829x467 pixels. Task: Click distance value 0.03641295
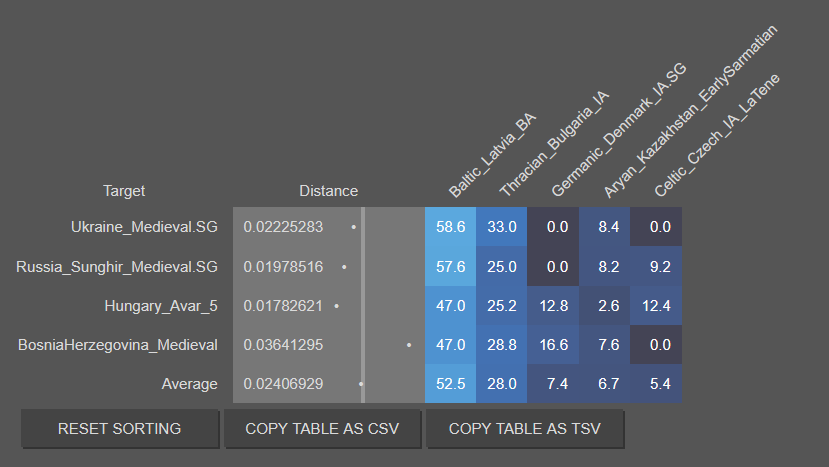pos(283,345)
